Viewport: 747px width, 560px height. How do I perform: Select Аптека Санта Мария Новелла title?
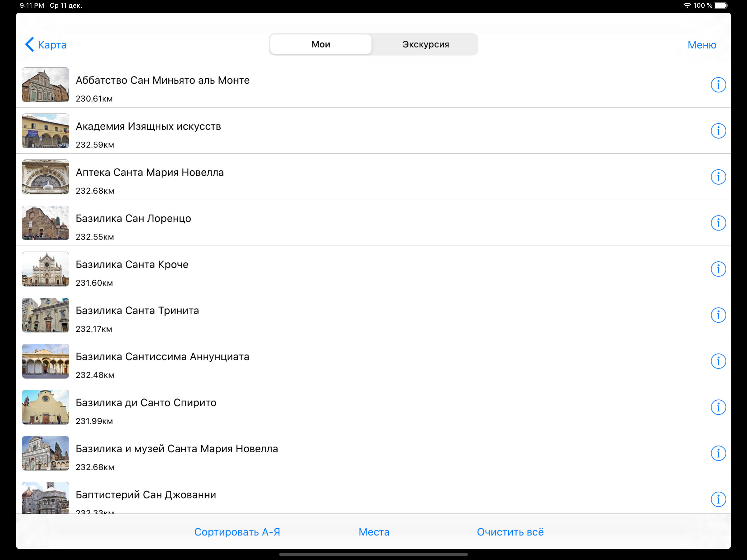pos(150,173)
